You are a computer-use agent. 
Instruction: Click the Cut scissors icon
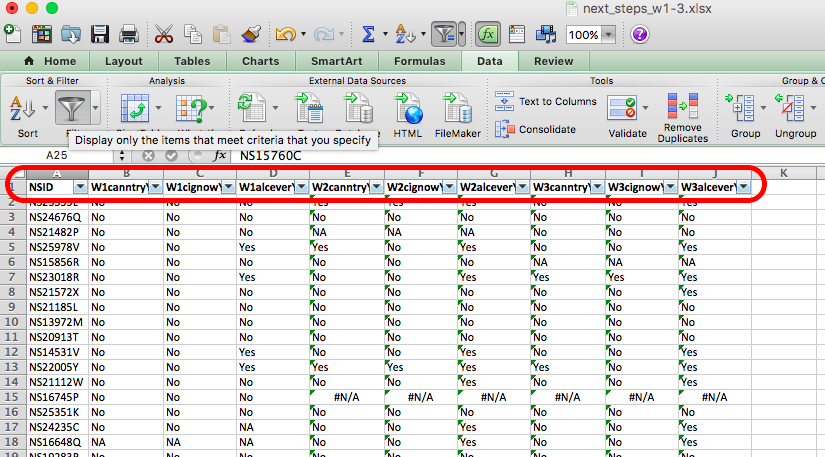tap(165, 34)
